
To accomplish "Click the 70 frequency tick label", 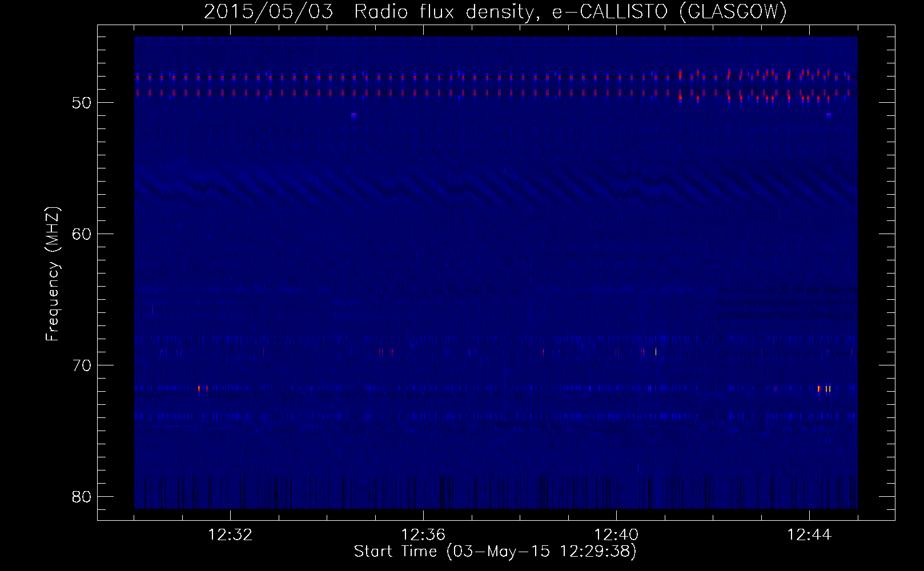I will (82, 365).
